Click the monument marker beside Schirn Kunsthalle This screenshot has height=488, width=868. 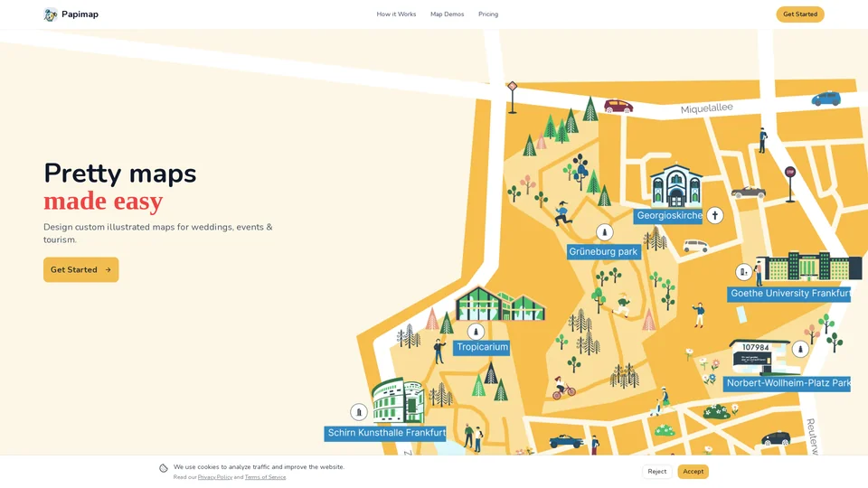359,412
